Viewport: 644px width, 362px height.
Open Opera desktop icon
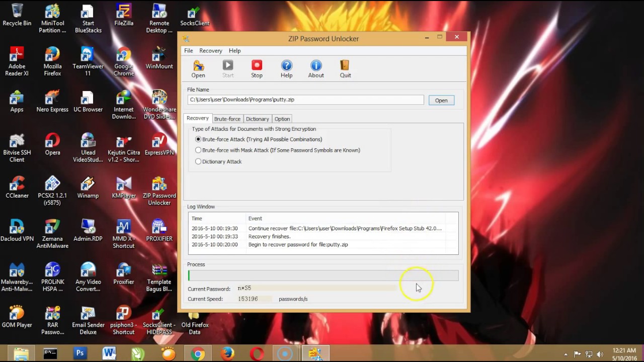click(52, 144)
